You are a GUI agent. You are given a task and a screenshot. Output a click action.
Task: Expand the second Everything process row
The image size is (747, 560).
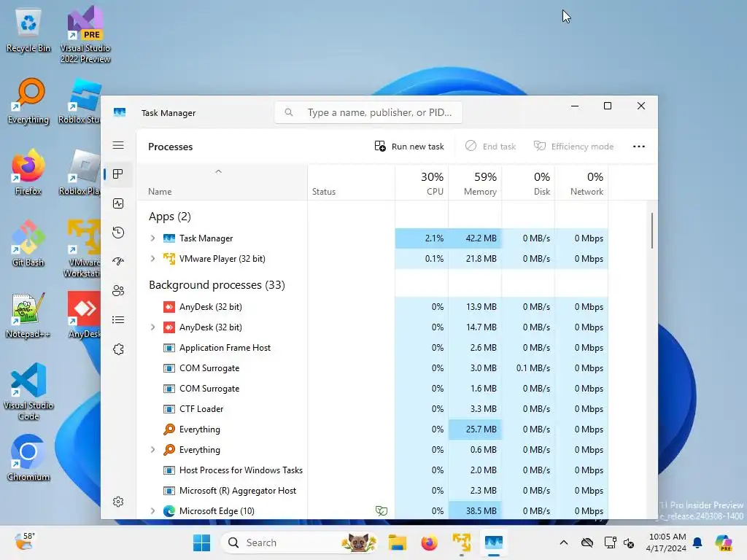[x=153, y=449]
